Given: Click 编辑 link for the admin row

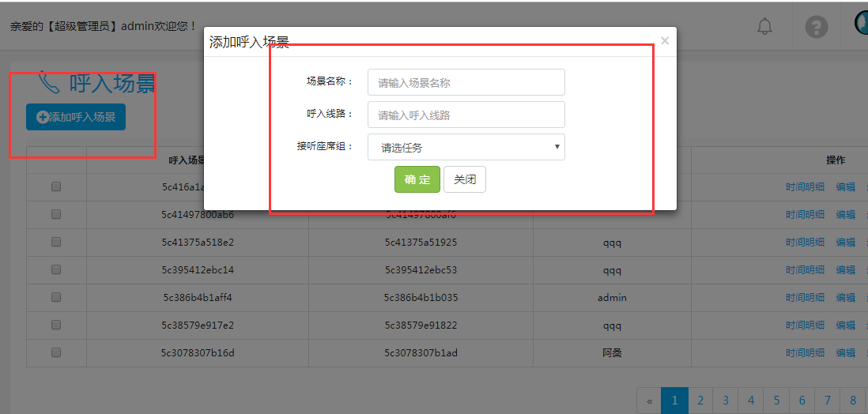Looking at the screenshot, I should (846, 298).
